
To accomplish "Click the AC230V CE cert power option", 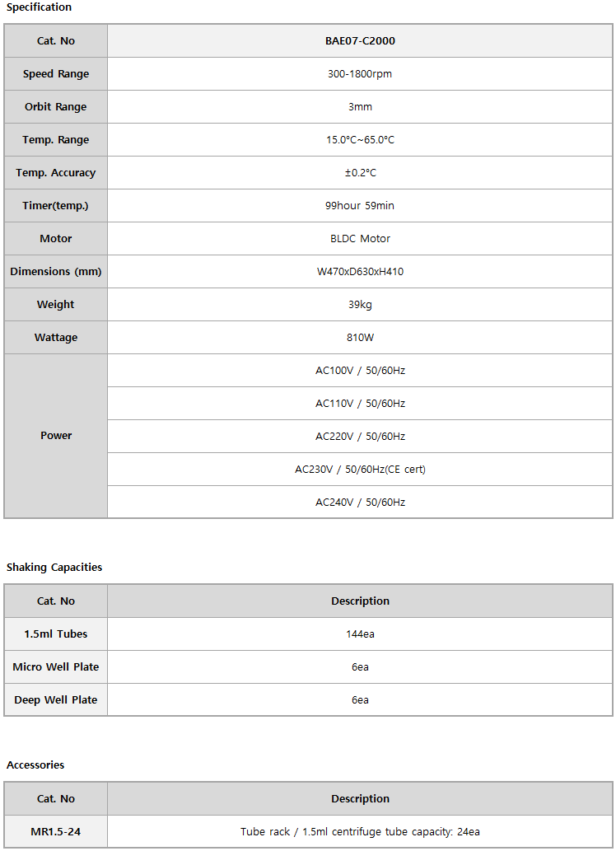I will [x=360, y=470].
